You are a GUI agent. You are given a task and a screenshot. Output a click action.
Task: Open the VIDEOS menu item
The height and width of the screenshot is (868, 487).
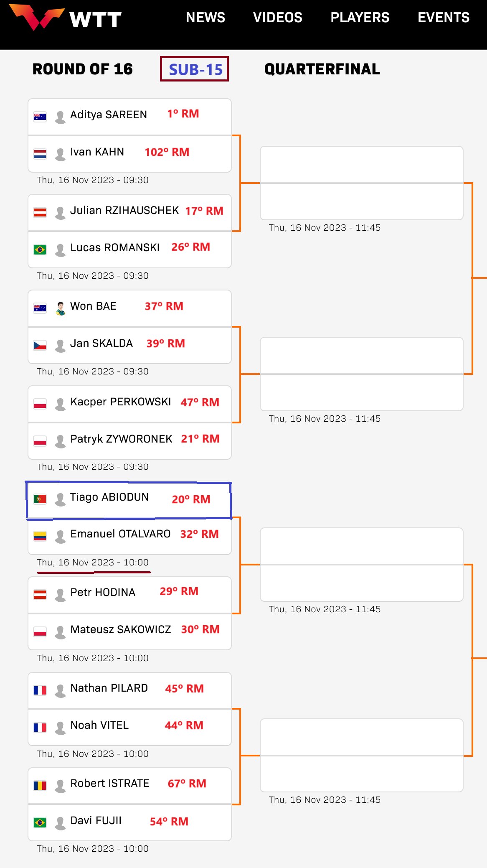click(278, 18)
